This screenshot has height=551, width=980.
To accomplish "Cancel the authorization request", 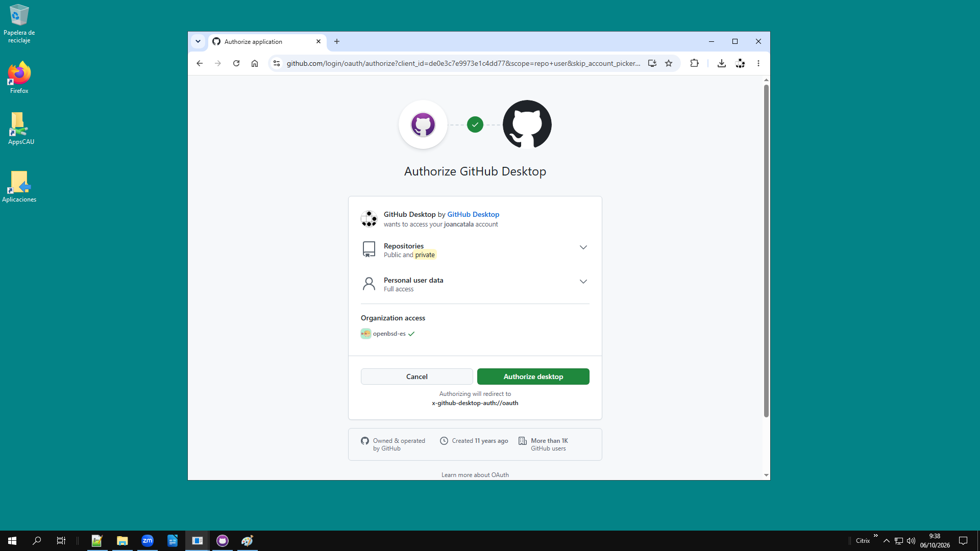I will coord(417,377).
